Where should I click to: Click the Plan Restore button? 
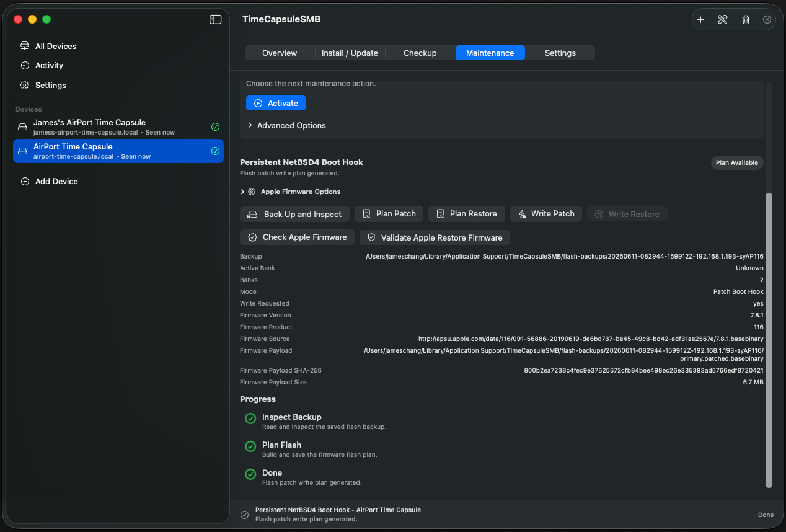click(467, 214)
